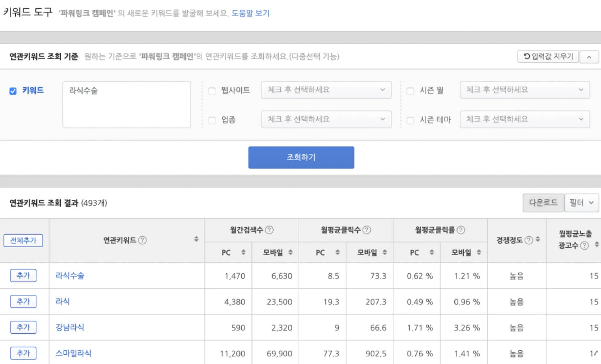
Task: Click the 조회하기 search button
Action: click(x=301, y=157)
